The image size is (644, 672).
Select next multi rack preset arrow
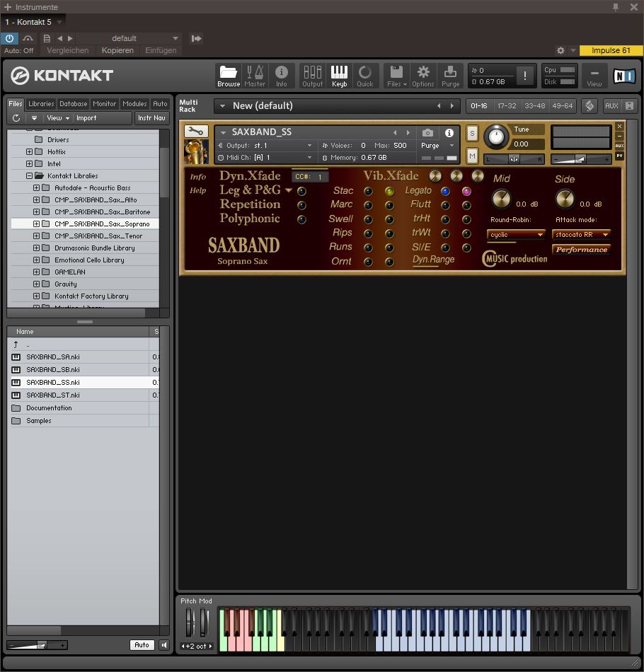coord(452,106)
